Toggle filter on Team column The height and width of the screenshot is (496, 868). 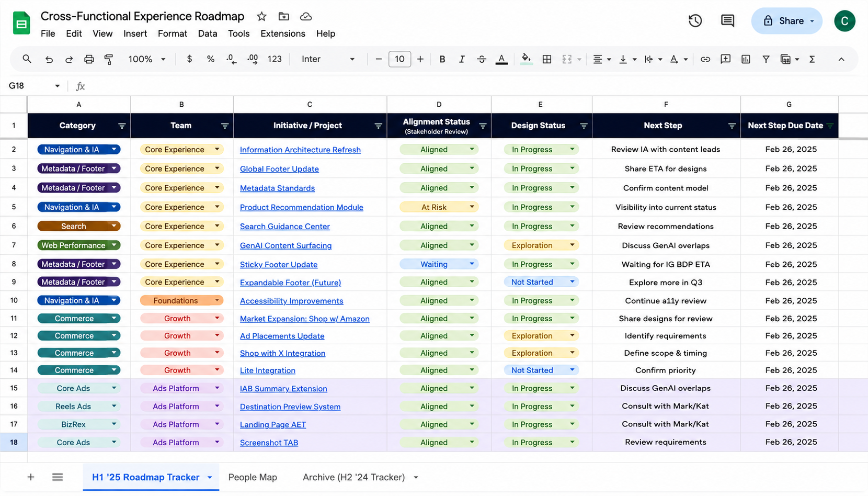coord(225,126)
